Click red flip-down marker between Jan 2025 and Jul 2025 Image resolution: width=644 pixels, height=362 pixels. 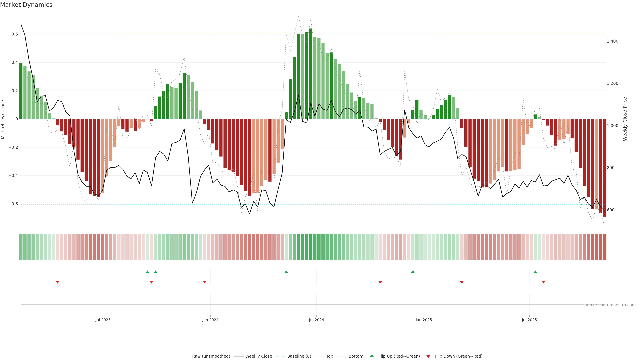[x=462, y=282]
